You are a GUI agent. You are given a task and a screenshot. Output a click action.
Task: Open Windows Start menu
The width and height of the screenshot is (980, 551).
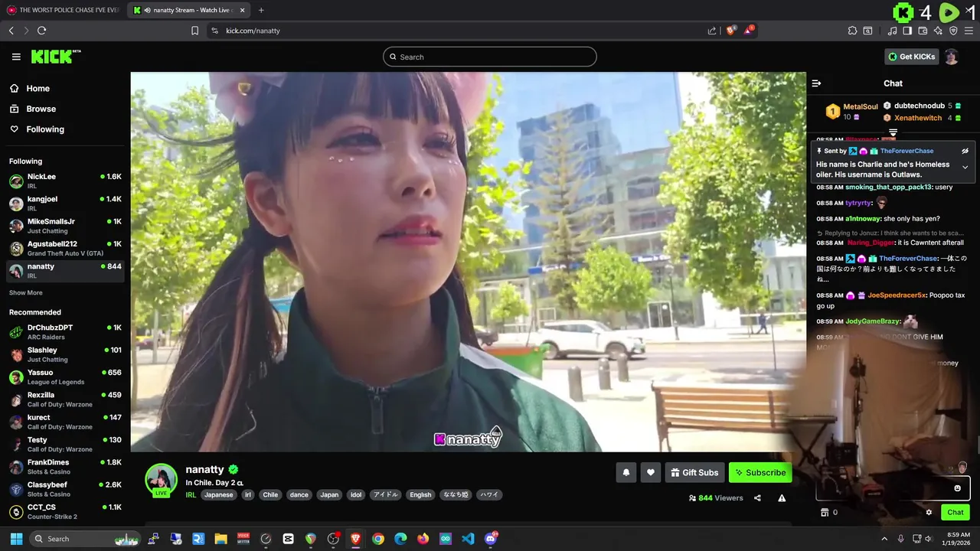(x=16, y=539)
